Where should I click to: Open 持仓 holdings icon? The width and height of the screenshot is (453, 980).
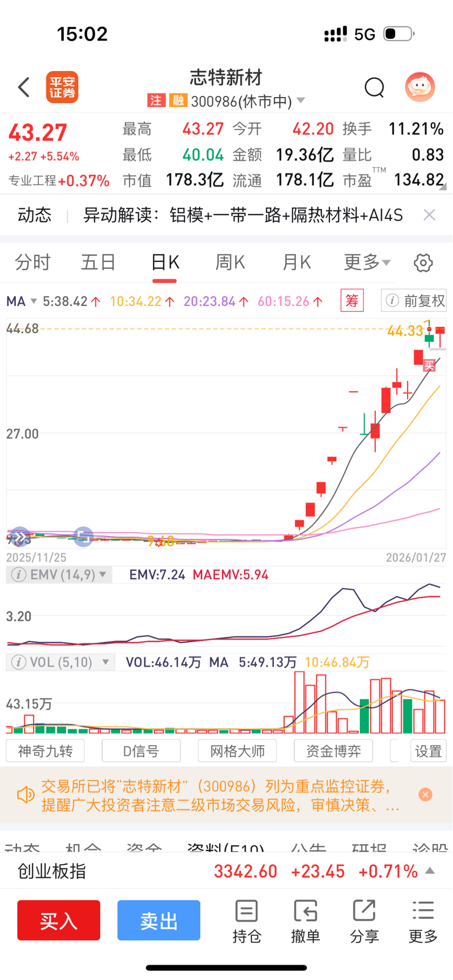pos(246,921)
